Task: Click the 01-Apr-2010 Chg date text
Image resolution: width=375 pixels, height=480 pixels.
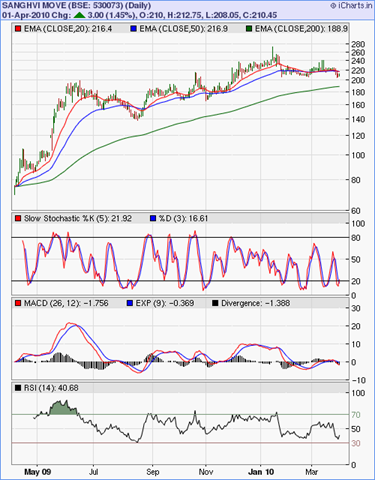Action: pos(36,15)
